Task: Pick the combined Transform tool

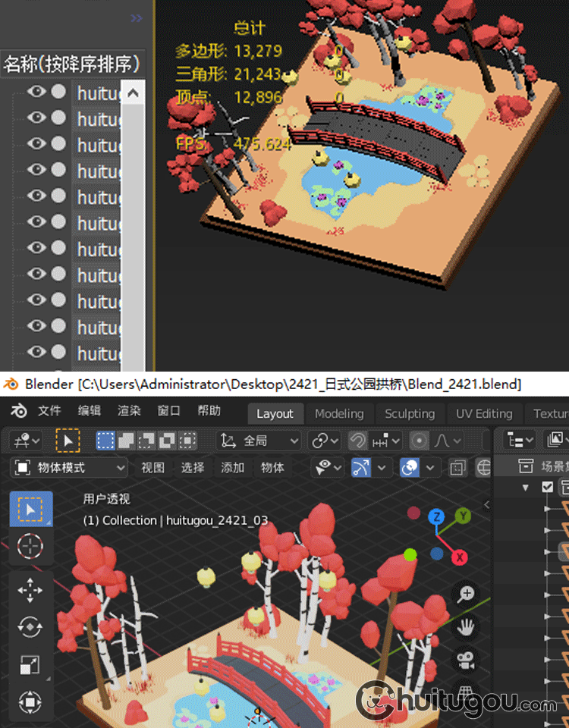Action: point(30,701)
